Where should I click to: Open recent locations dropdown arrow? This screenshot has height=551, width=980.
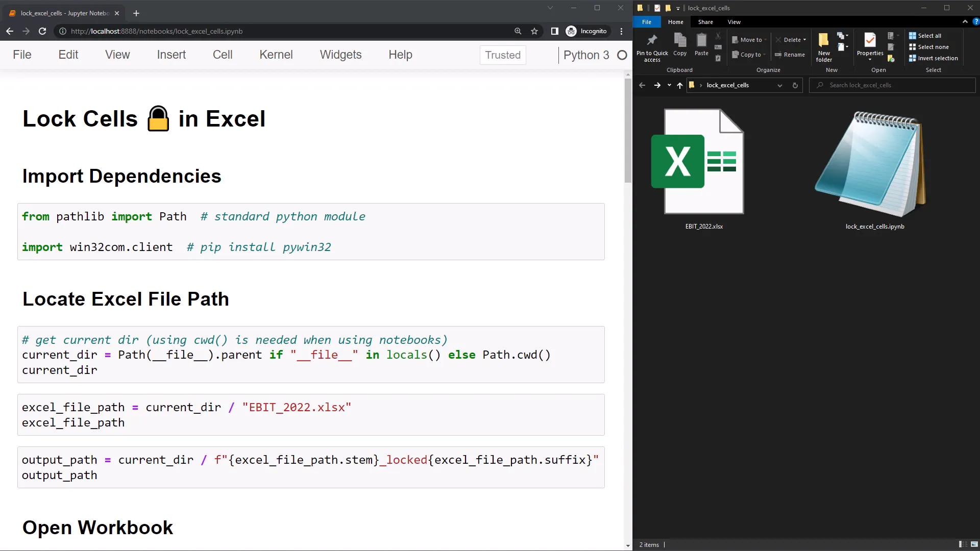click(x=669, y=85)
